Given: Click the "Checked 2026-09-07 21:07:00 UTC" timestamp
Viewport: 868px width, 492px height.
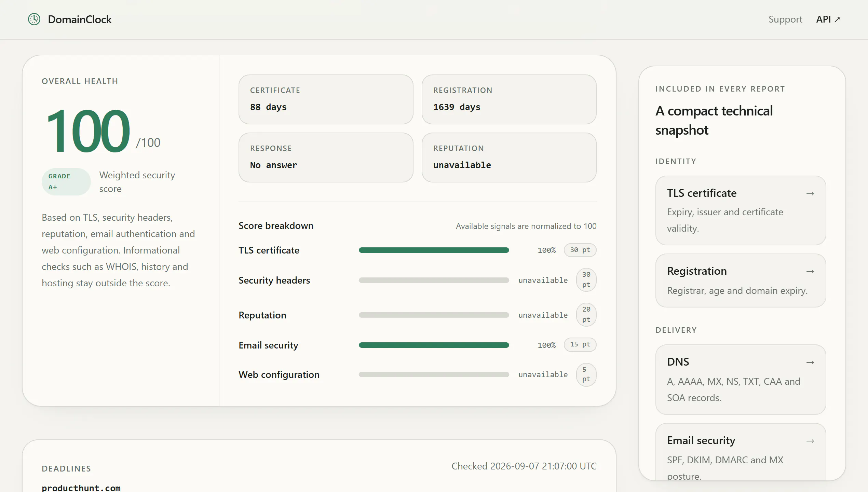Looking at the screenshot, I should tap(524, 466).
